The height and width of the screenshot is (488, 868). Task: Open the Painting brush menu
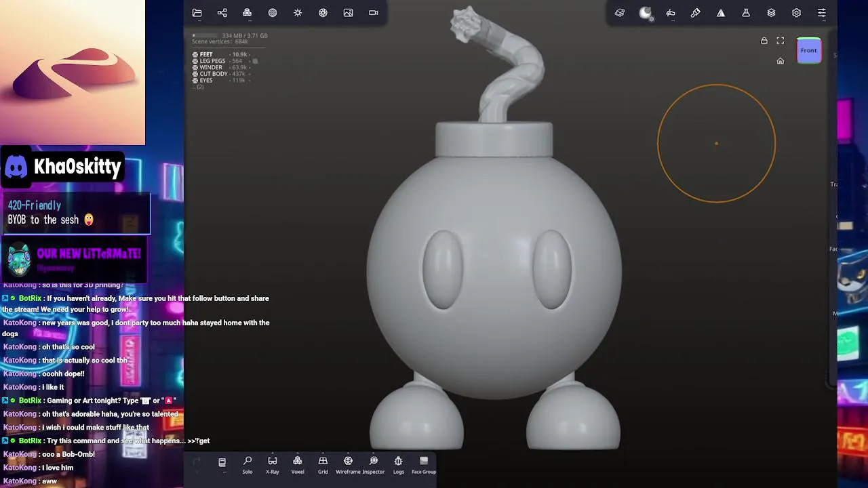[x=696, y=13]
